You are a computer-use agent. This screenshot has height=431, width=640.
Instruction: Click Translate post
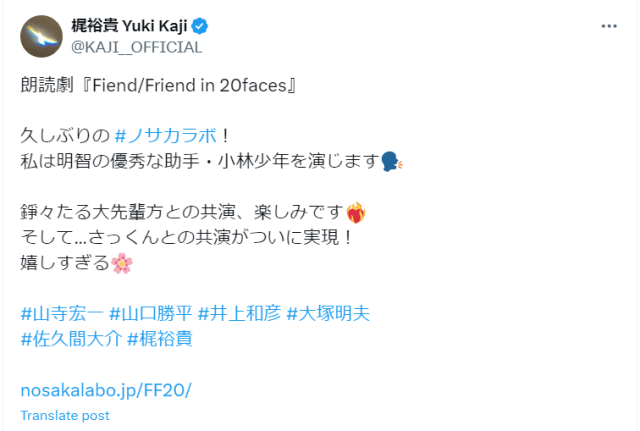[x=65, y=415]
